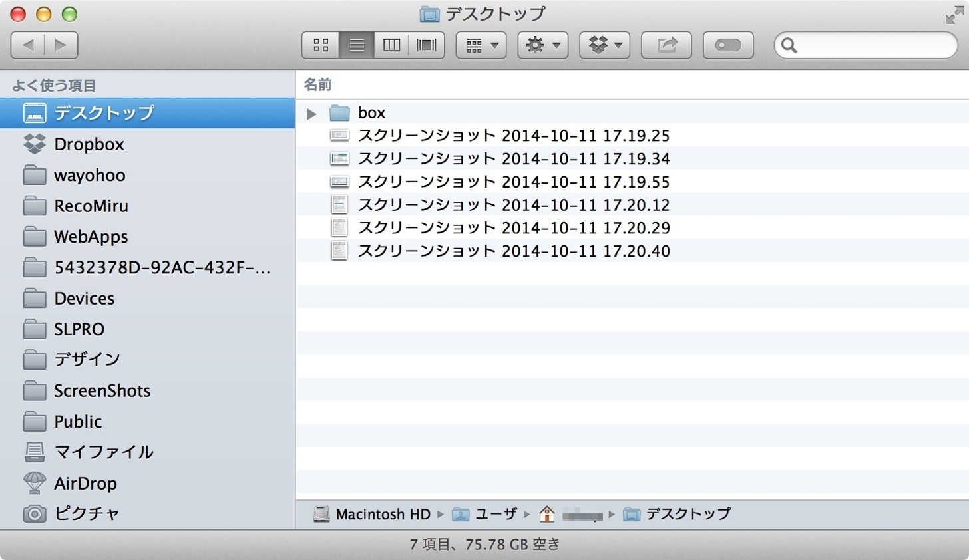The height and width of the screenshot is (560, 969).
Task: Open ScreenShots folder in sidebar
Action: (147, 390)
